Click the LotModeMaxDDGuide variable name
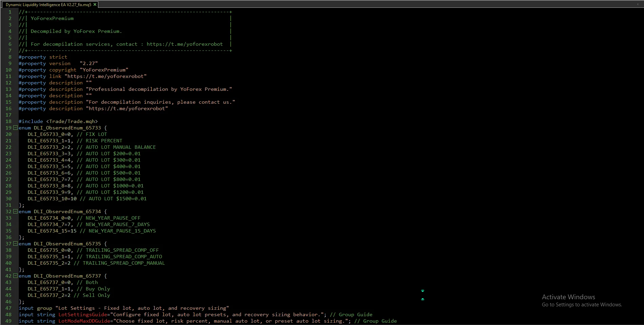Viewport: 644px width, 325px height. 84,321
